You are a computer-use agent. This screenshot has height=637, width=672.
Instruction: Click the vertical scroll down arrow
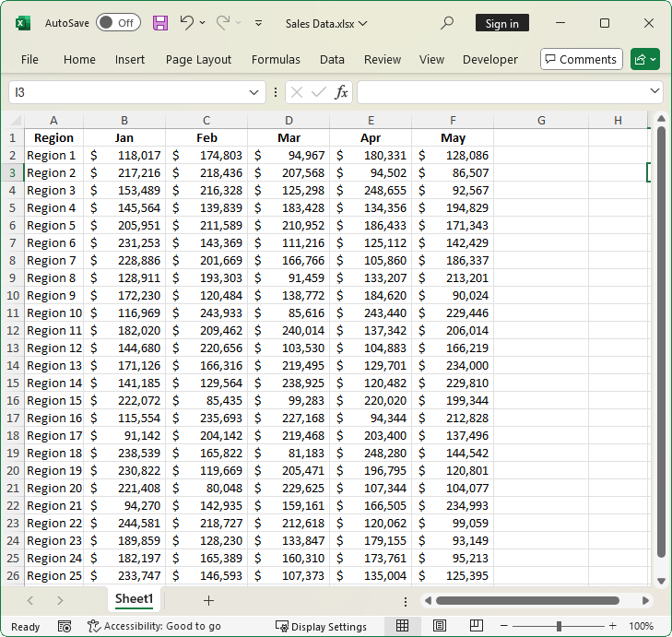tap(661, 582)
